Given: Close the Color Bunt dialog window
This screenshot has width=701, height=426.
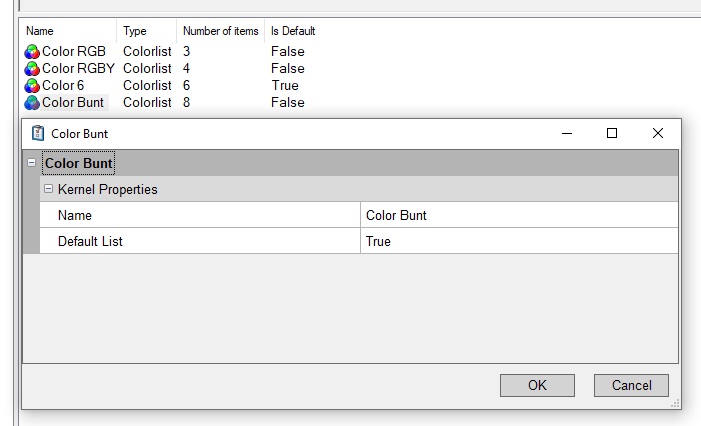Looking at the screenshot, I should [657, 133].
